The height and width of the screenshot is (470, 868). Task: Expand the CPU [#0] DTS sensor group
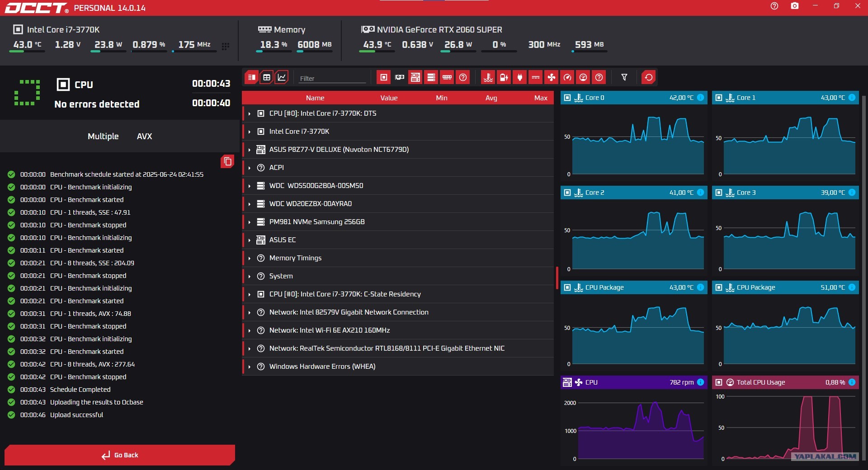[249, 113]
